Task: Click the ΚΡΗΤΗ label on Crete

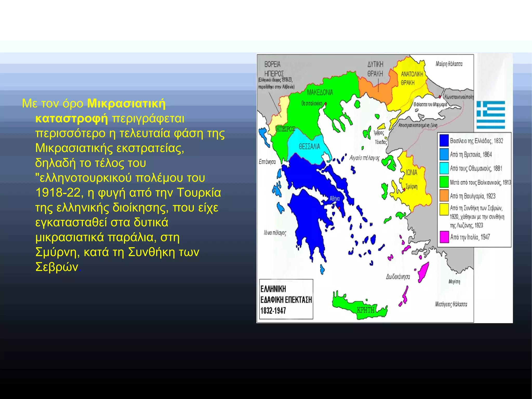Action: tap(365, 310)
